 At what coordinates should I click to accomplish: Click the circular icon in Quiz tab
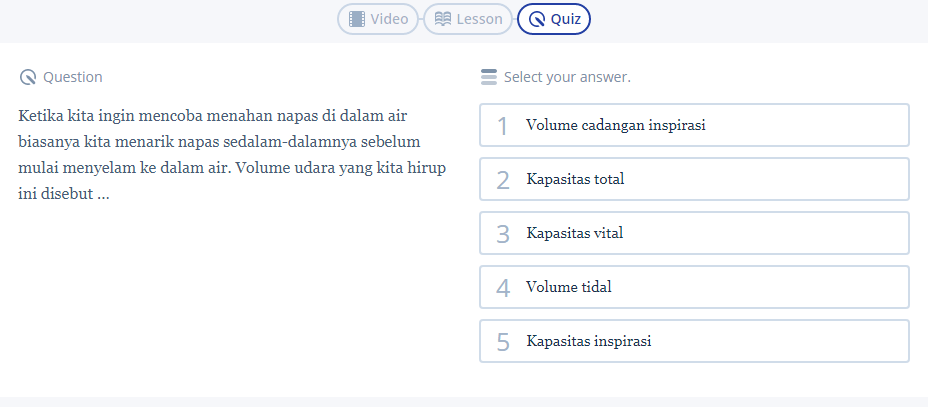536,20
